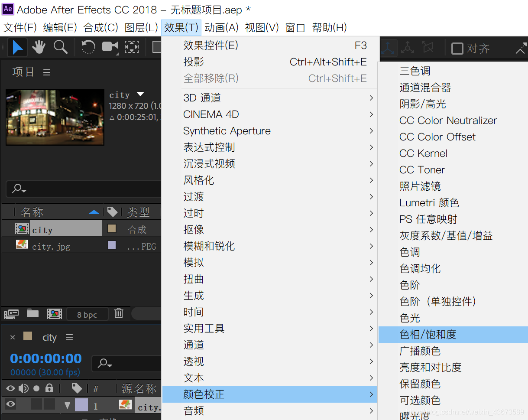Screen dimensions: 528x420
Task: Hide layer 1 with eye toggle
Action: coord(11,404)
